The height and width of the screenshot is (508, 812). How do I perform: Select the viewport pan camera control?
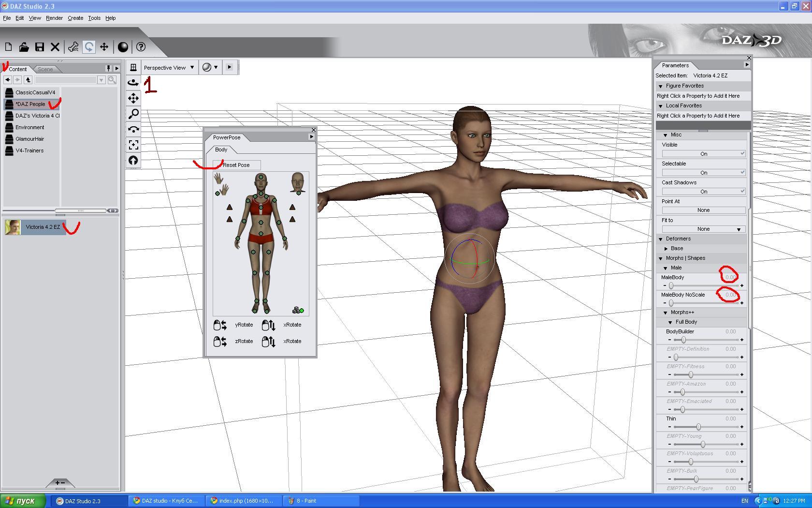point(133,98)
